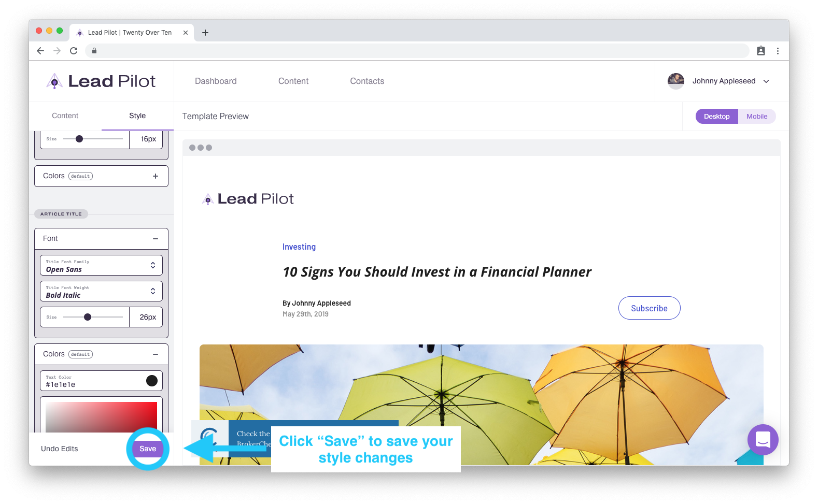This screenshot has width=818, height=504.
Task: Switch preview to Desktop view
Action: coord(717,117)
